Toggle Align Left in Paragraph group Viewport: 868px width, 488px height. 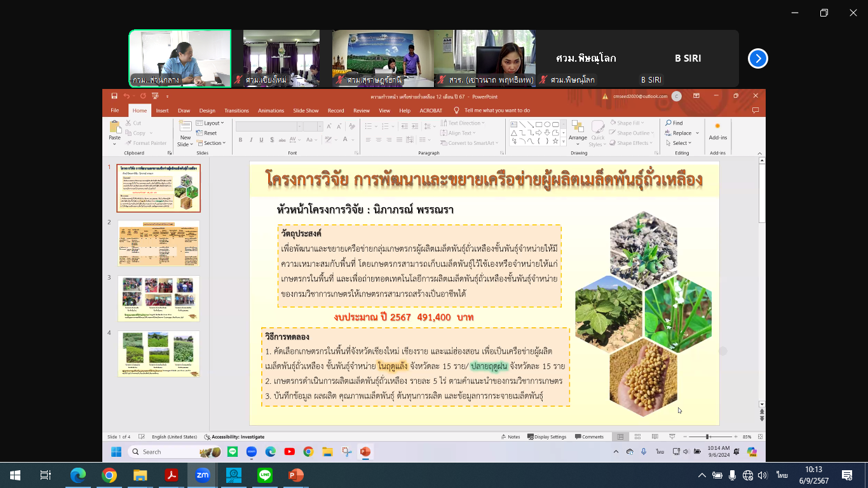[368, 140]
